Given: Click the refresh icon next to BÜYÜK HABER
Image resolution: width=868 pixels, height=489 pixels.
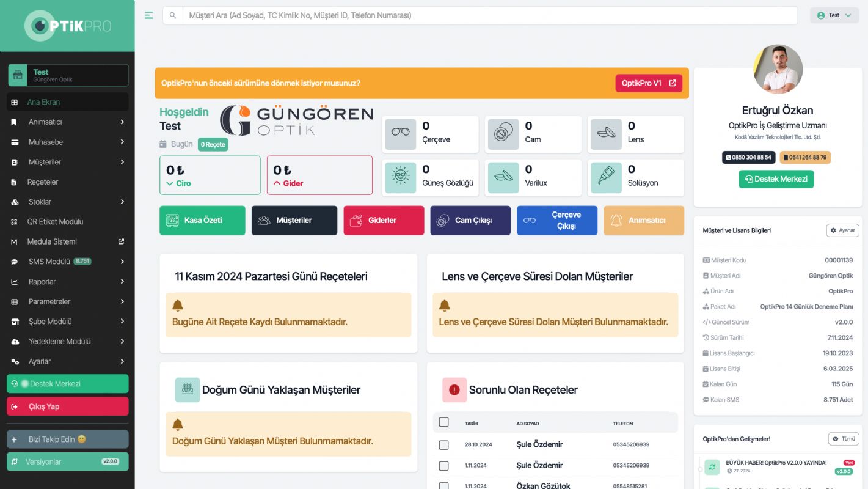Looking at the screenshot, I should pyautogui.click(x=712, y=467).
